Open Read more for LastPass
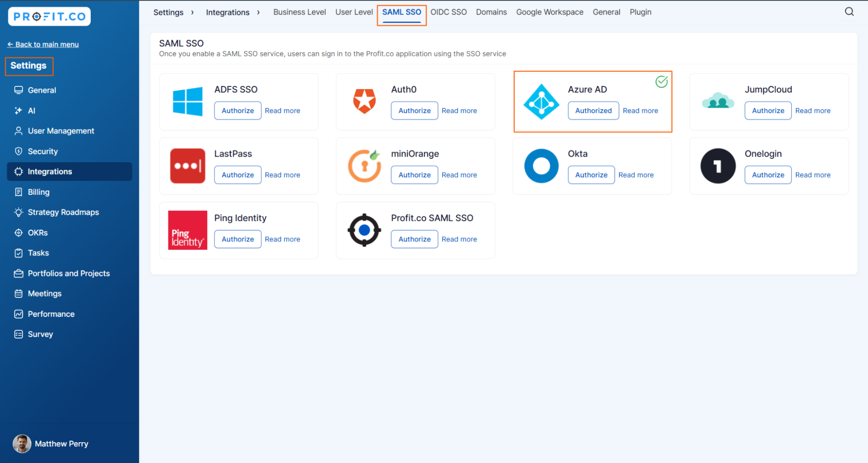 [282, 175]
